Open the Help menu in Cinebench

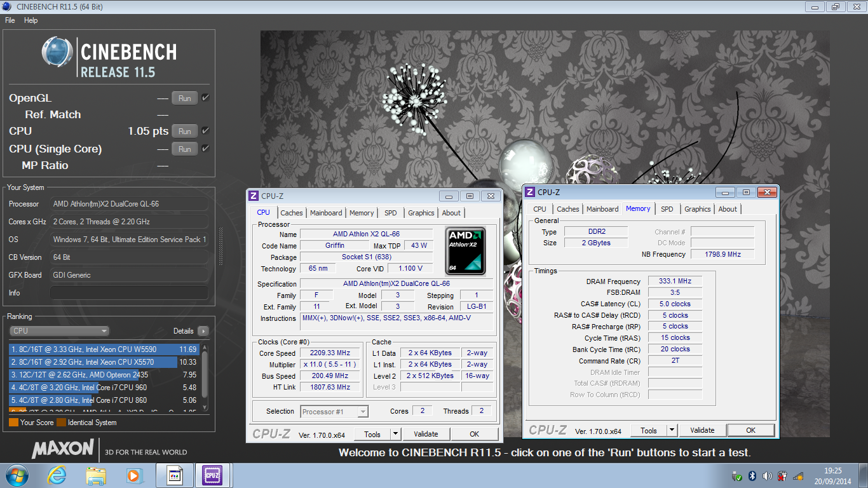pyautogui.click(x=31, y=20)
